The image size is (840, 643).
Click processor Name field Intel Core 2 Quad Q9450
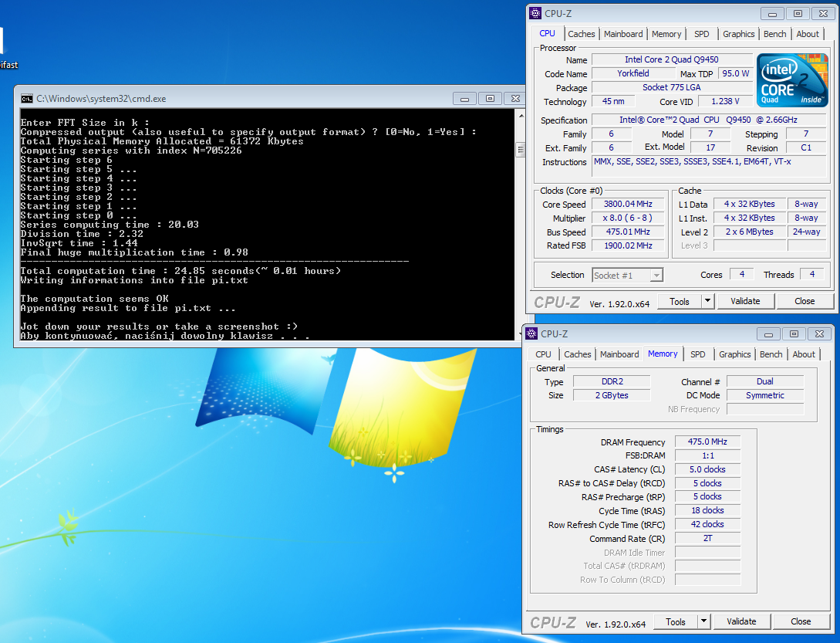pyautogui.click(x=672, y=59)
